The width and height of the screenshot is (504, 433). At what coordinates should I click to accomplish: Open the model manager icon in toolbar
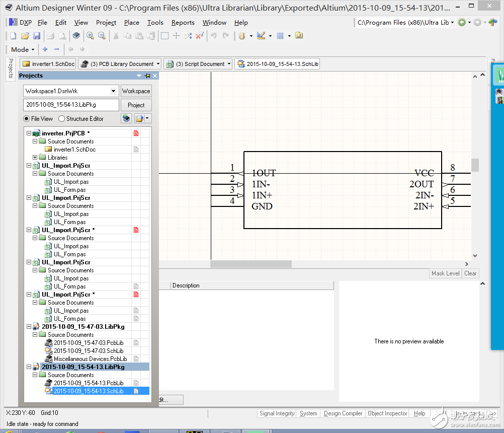[x=299, y=35]
